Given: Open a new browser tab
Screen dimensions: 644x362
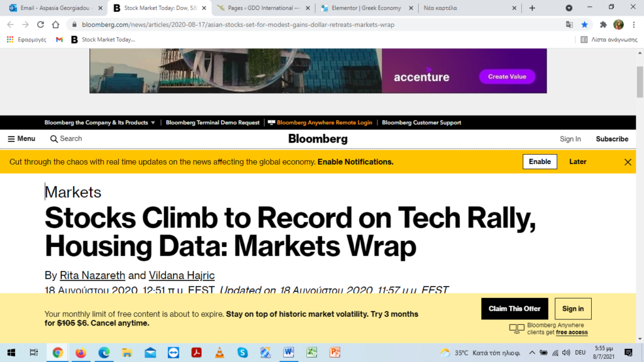Looking at the screenshot, I should [x=532, y=8].
